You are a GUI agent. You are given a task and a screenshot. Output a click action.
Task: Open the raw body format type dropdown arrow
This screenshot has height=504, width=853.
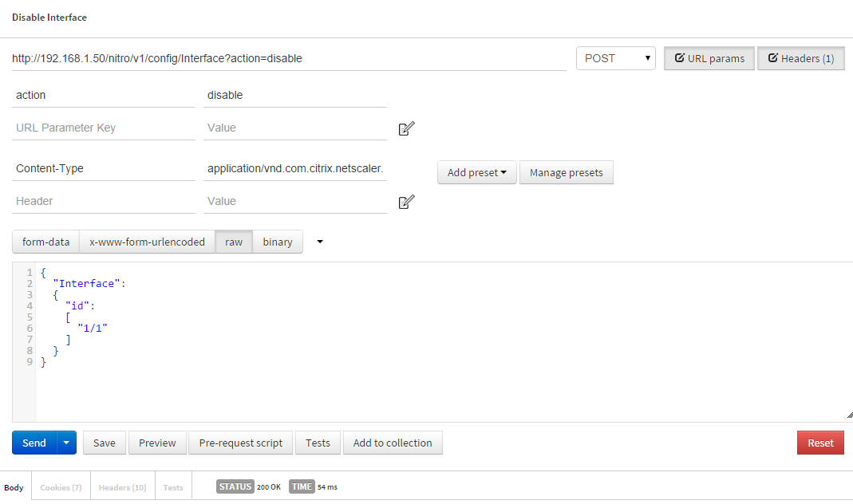pyautogui.click(x=320, y=242)
